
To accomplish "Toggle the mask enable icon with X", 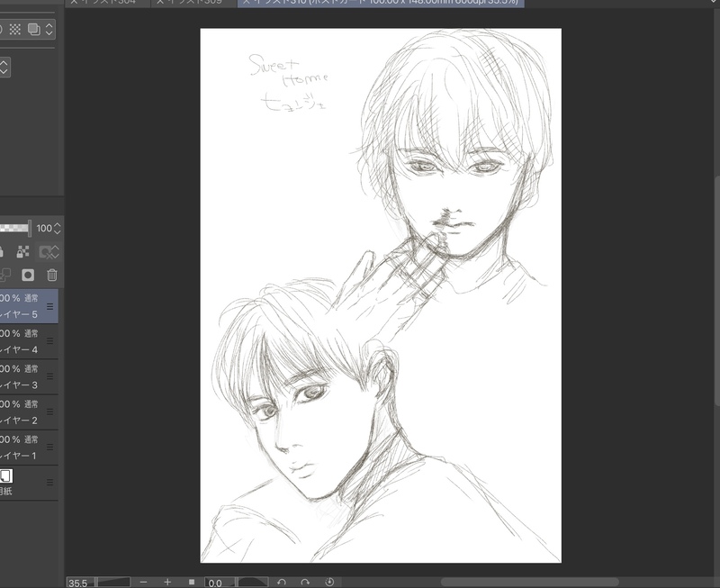I will (x=45, y=252).
